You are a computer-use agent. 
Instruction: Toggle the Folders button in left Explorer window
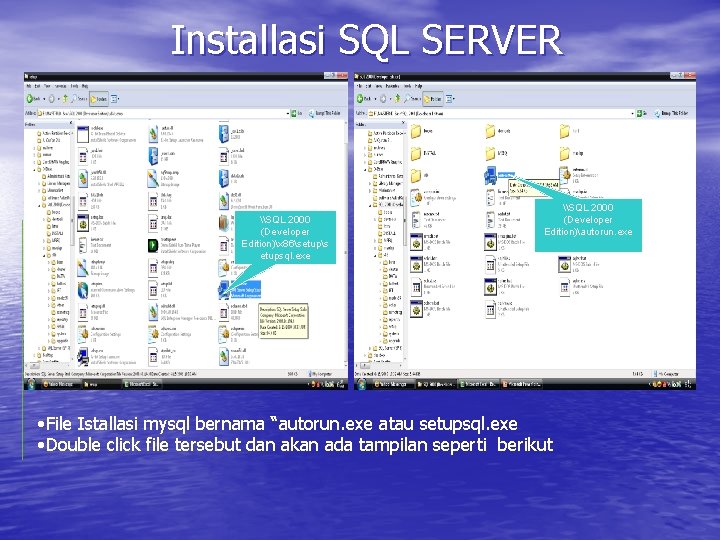point(99,99)
